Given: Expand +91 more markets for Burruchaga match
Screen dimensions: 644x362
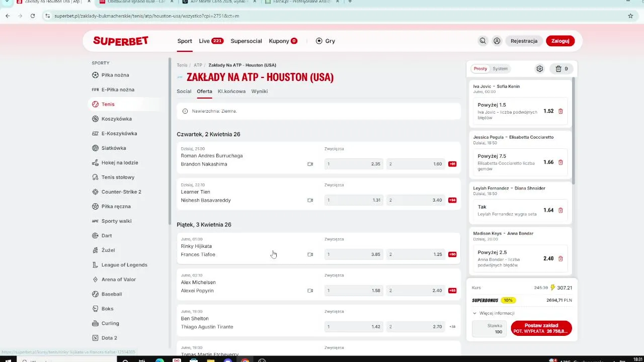Looking at the screenshot, I should tap(452, 164).
